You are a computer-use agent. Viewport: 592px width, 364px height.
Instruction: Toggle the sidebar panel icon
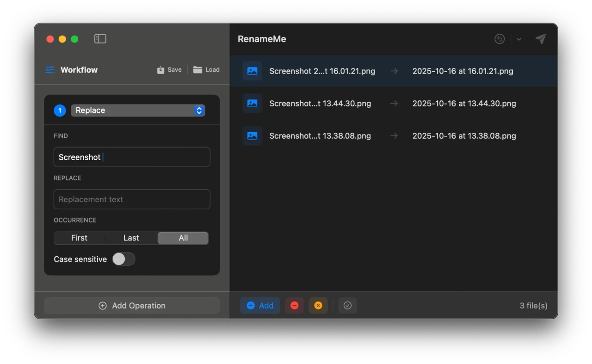click(100, 39)
